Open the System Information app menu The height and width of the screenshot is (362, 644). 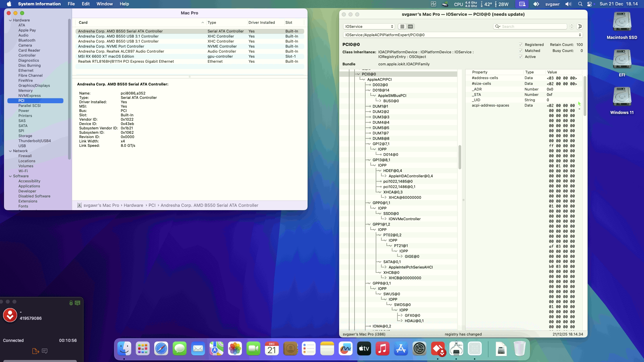pyautogui.click(x=39, y=4)
